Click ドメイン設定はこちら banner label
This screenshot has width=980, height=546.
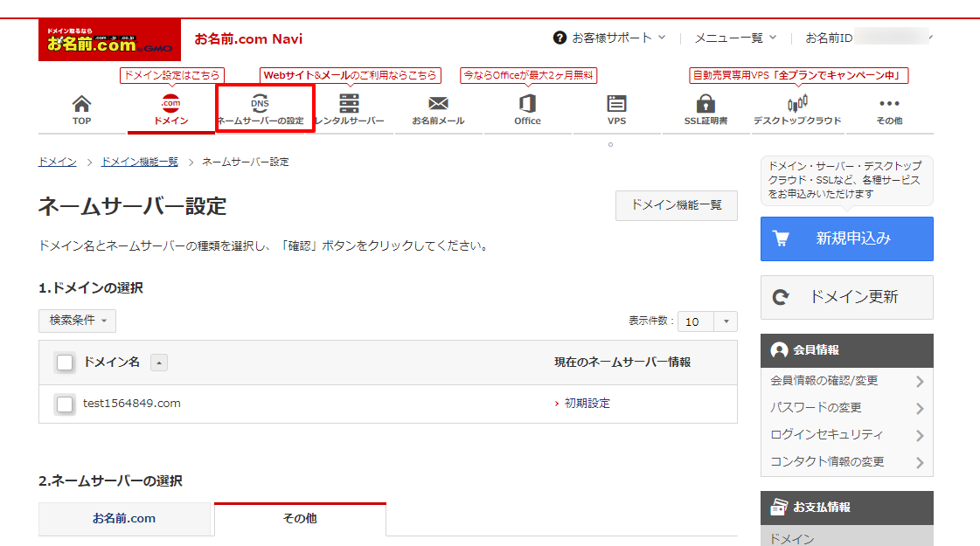(x=172, y=76)
